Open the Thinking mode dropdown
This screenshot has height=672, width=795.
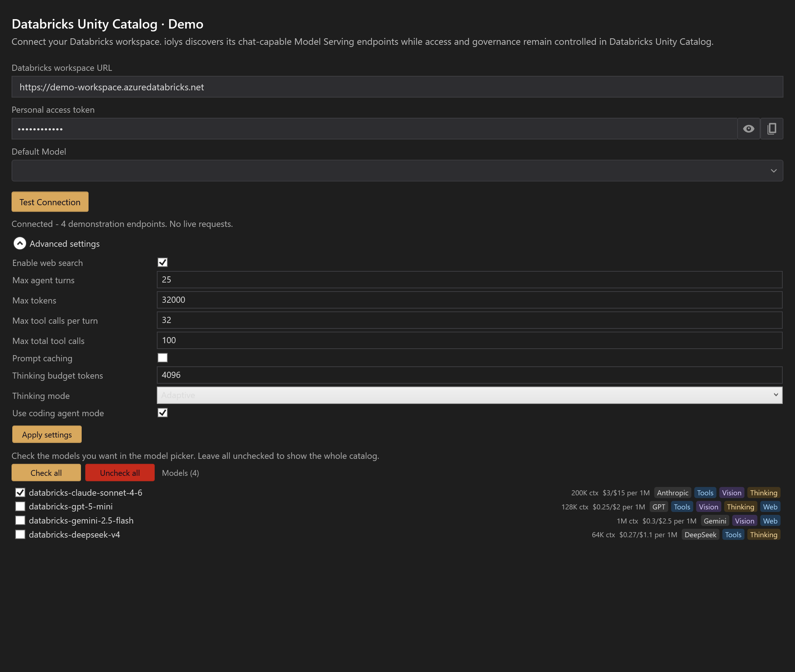coord(469,395)
